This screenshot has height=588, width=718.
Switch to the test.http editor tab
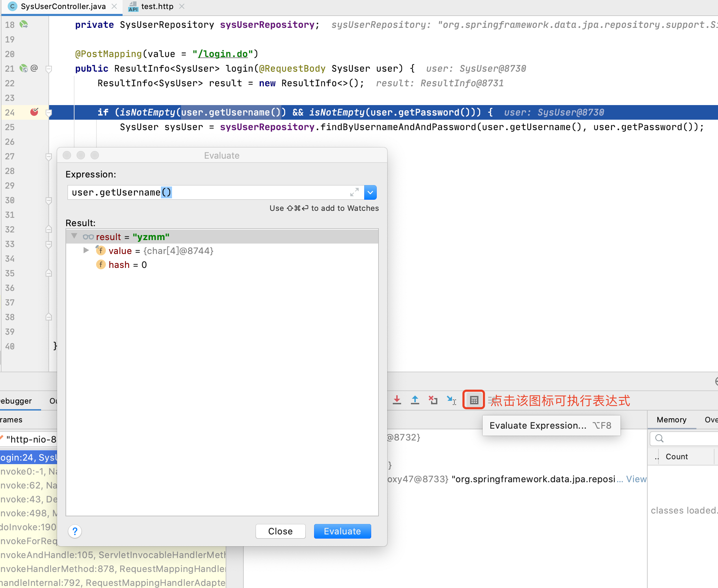(157, 7)
